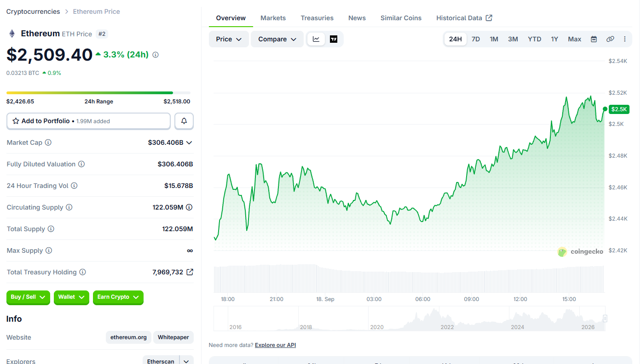
Task: Click the $15.678B trading volume value
Action: click(179, 186)
